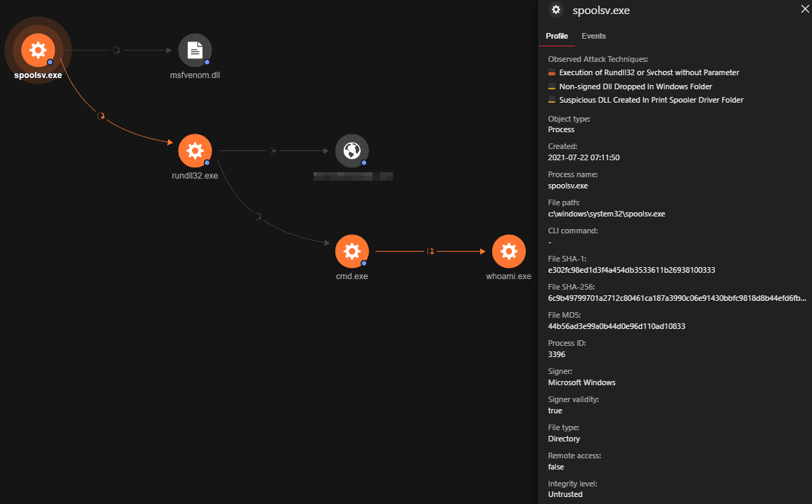Click the Process ID value 3396
The width and height of the screenshot is (812, 504).
(556, 354)
